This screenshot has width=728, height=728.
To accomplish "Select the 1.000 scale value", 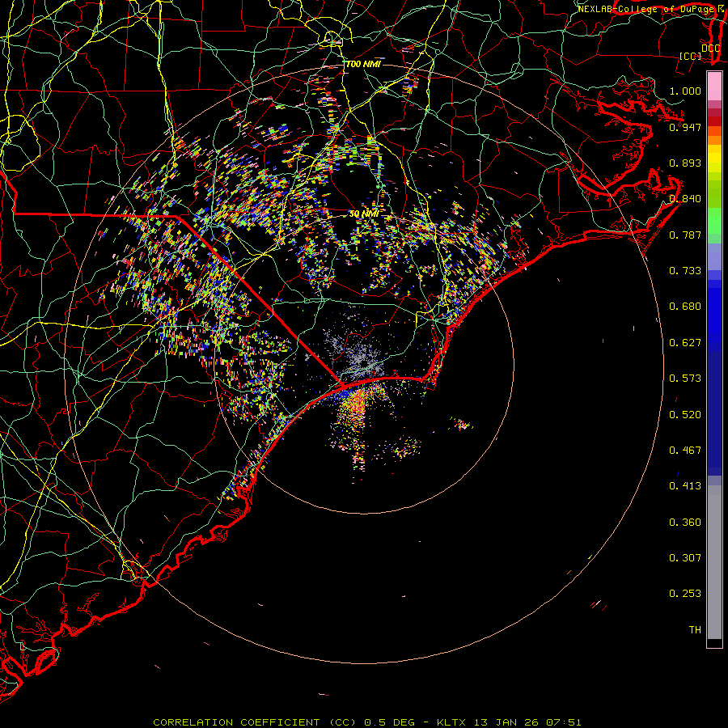I will point(685,91).
